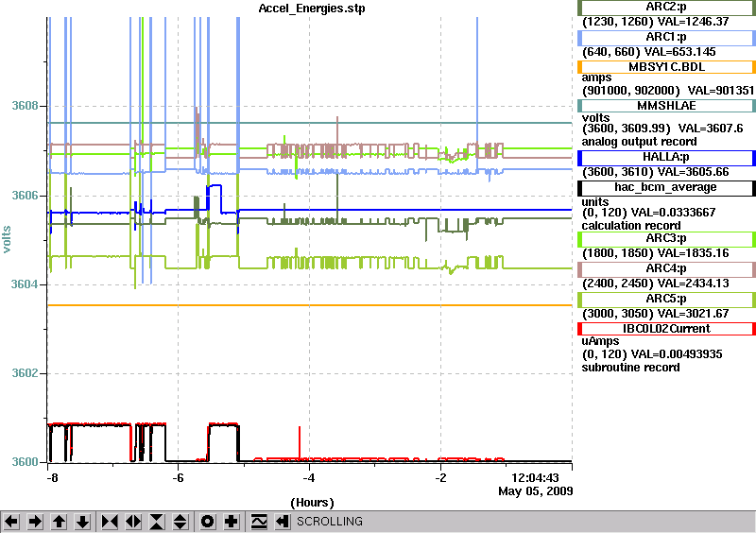
Task: Click the ARC2 value VAL=1246.37
Action: (693, 22)
